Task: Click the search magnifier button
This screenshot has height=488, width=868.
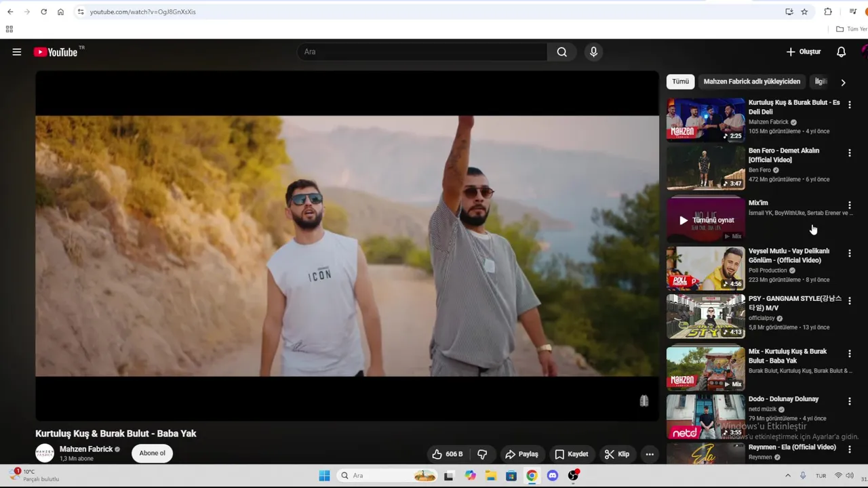Action: coord(561,52)
